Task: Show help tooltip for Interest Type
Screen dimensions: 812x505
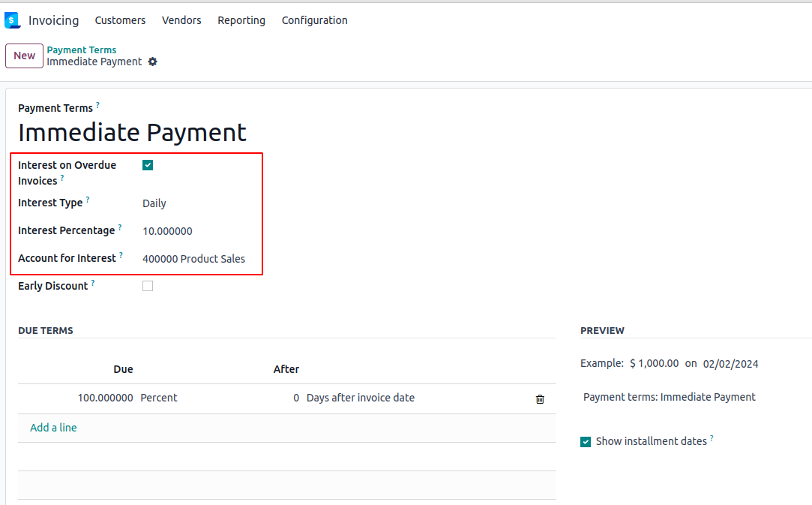Action: [88, 200]
